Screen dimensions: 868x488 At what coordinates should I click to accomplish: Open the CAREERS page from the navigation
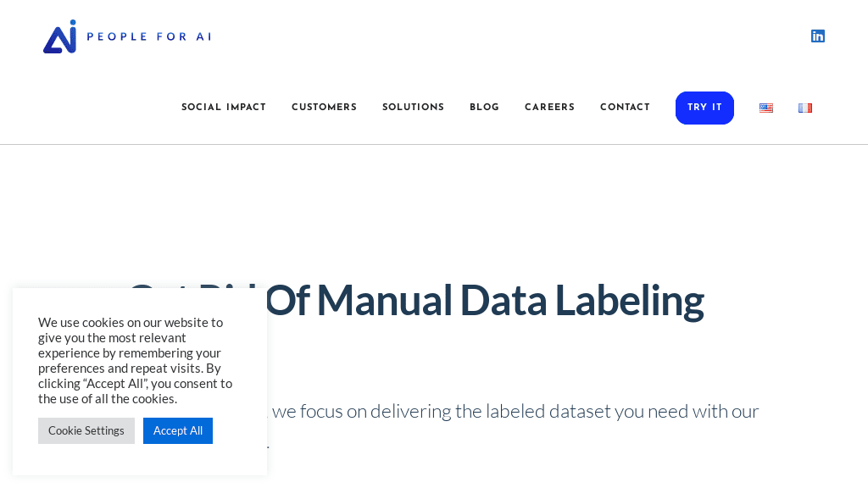[x=549, y=108]
